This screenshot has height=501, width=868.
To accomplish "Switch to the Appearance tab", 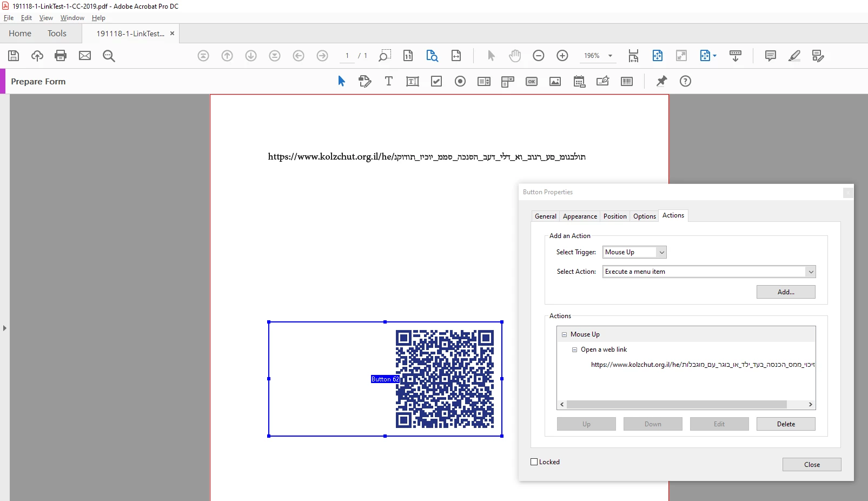I will [580, 216].
